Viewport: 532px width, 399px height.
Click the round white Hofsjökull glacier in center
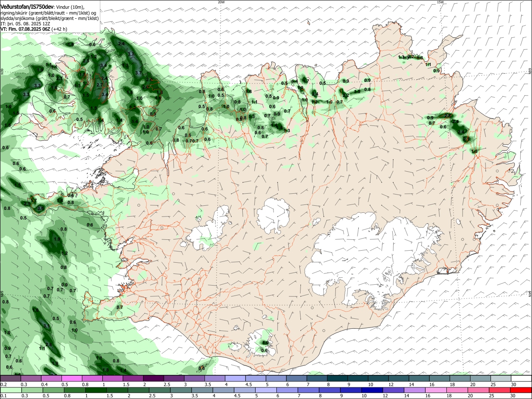click(x=273, y=215)
